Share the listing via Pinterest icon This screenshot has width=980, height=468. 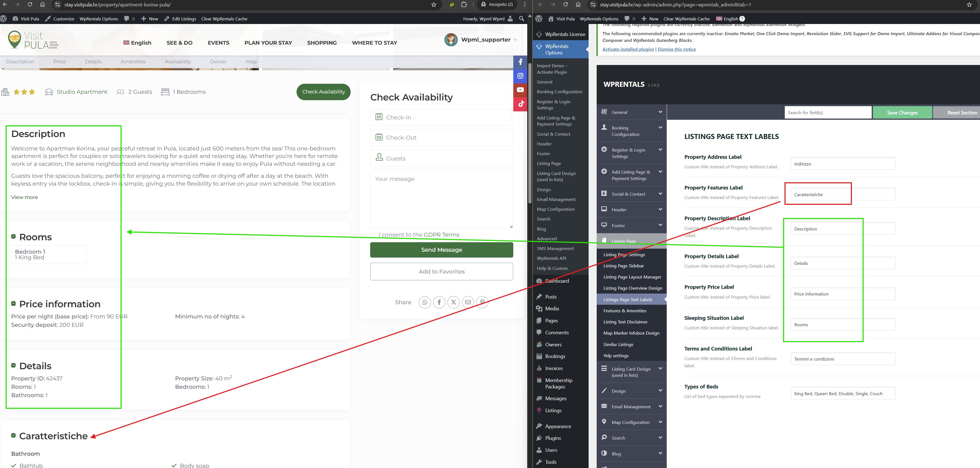[x=482, y=302]
